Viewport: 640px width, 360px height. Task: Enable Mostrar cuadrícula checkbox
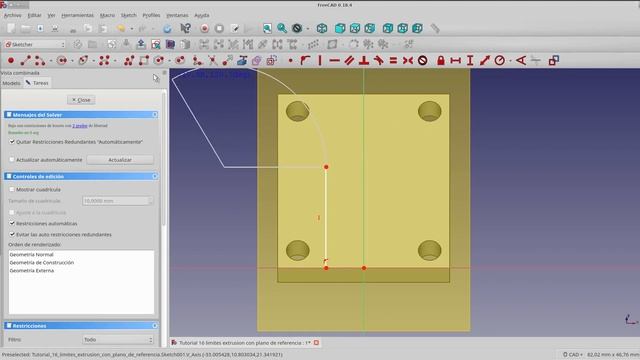click(12, 189)
